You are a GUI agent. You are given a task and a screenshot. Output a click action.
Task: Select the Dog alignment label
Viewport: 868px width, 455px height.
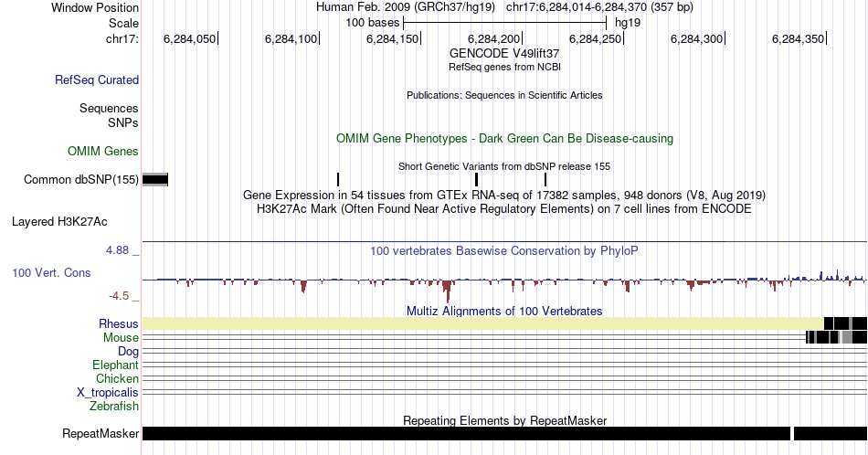pos(128,352)
